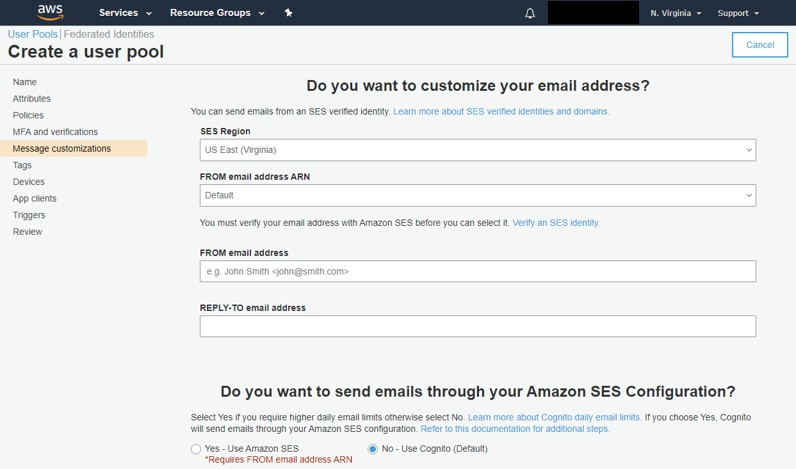Open the FROM email address ARN dropdown
796x469 pixels.
(477, 196)
